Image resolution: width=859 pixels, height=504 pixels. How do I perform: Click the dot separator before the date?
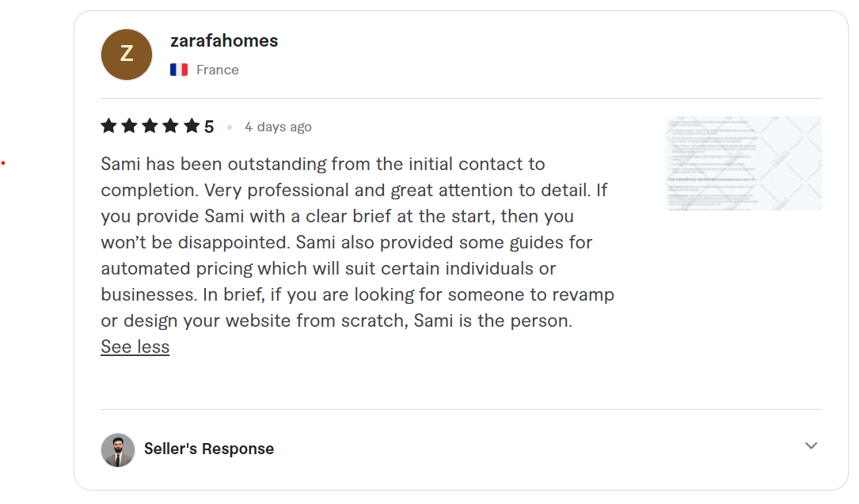(230, 127)
